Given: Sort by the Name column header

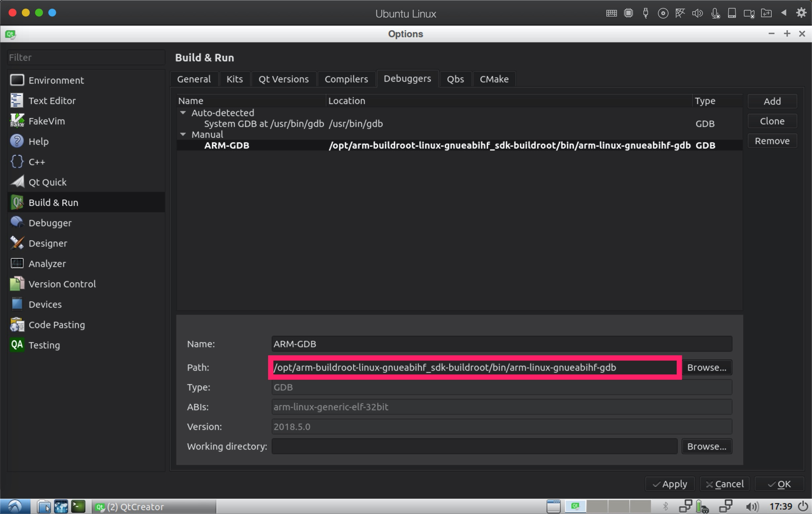Looking at the screenshot, I should tap(251, 101).
